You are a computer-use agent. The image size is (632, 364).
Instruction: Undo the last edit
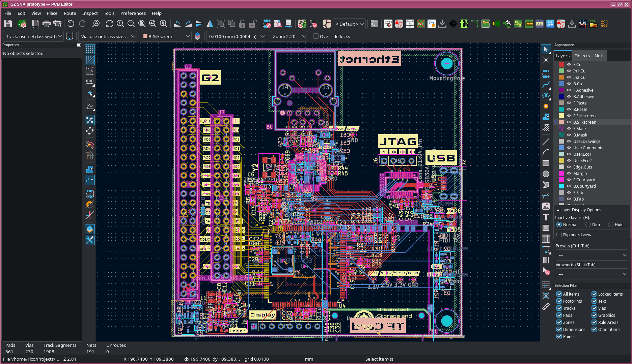pyautogui.click(x=71, y=24)
